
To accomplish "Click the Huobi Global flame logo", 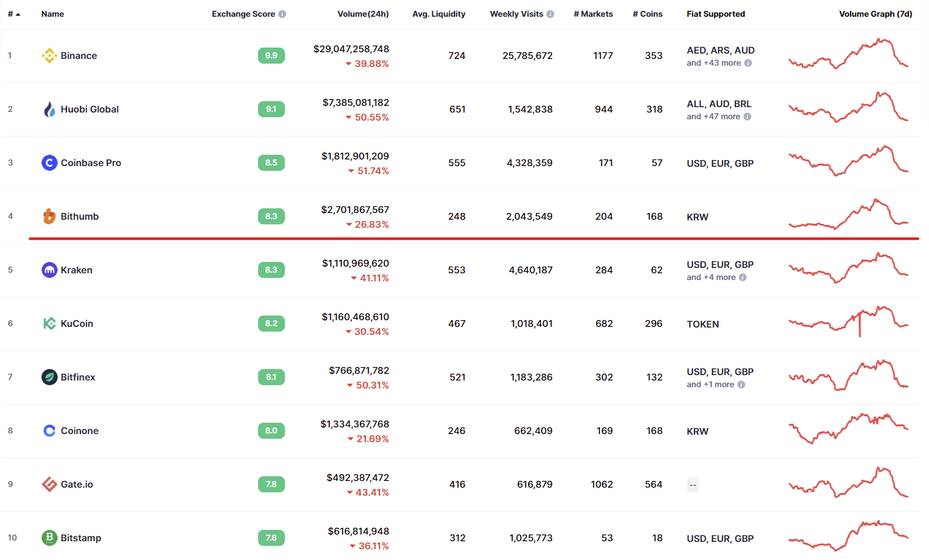I will point(50,109).
